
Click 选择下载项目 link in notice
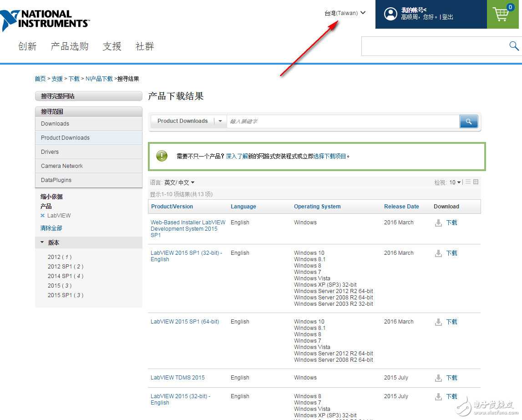click(x=329, y=156)
